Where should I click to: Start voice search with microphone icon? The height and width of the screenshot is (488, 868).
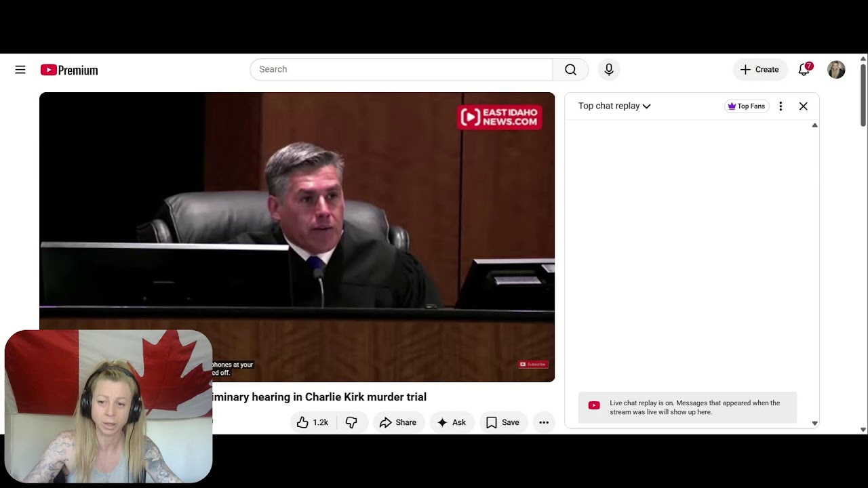[609, 70]
